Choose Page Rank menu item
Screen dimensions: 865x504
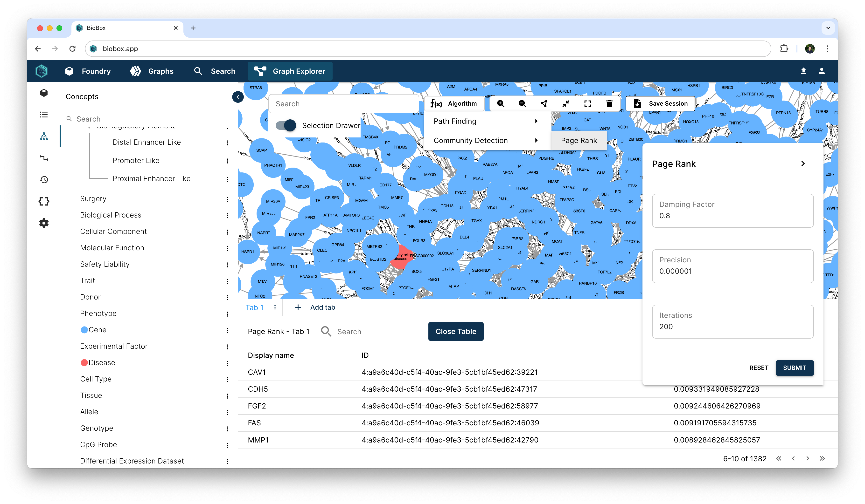coord(579,141)
